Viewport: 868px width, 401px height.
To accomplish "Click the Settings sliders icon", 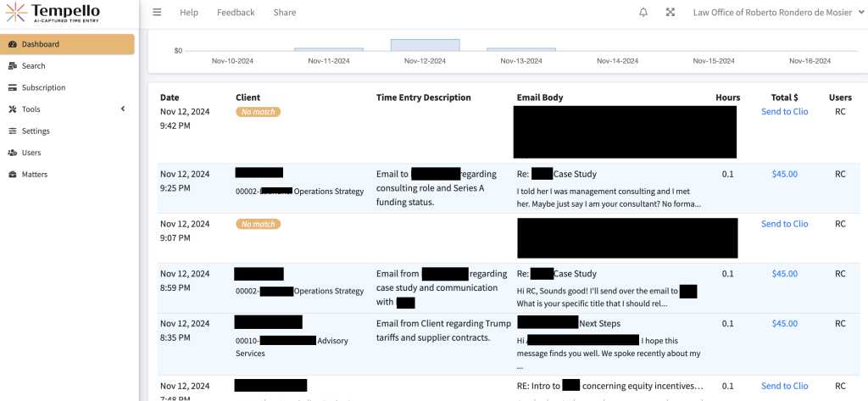I will (x=13, y=131).
